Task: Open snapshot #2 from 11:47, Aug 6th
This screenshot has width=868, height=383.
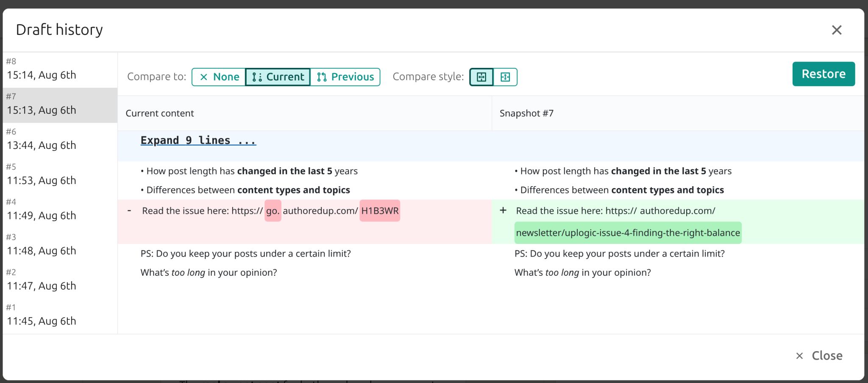Action: (x=60, y=281)
